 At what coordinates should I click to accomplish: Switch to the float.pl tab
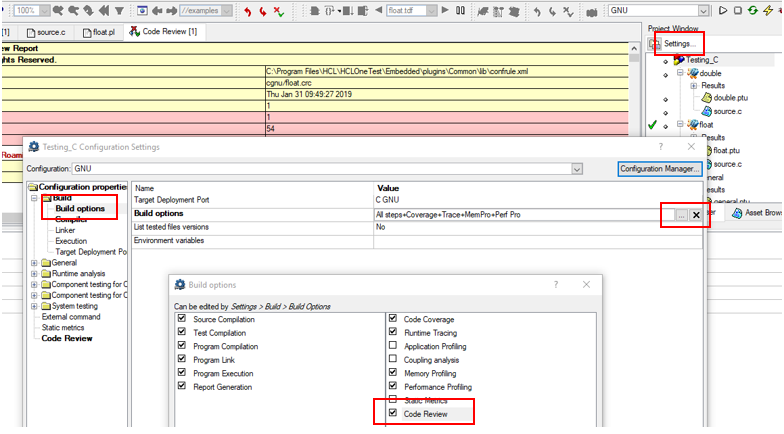tap(97, 32)
